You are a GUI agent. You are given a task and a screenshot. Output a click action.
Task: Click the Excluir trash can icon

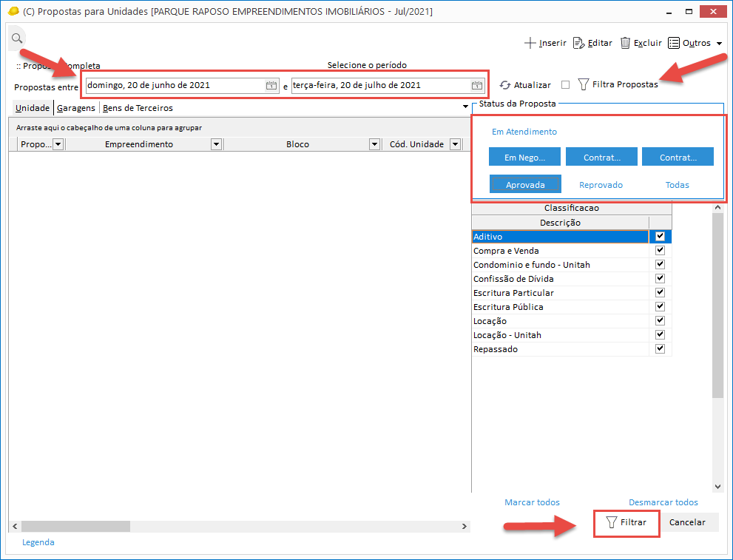point(625,43)
